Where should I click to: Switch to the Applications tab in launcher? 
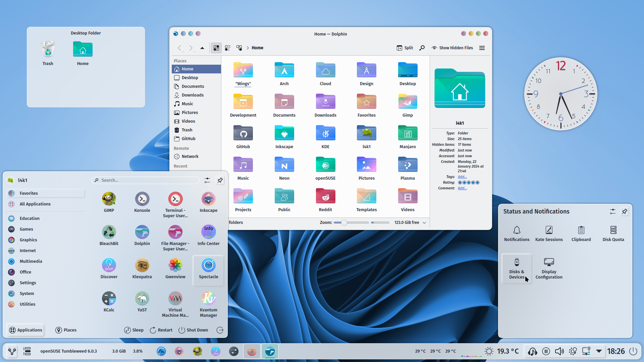click(25, 330)
